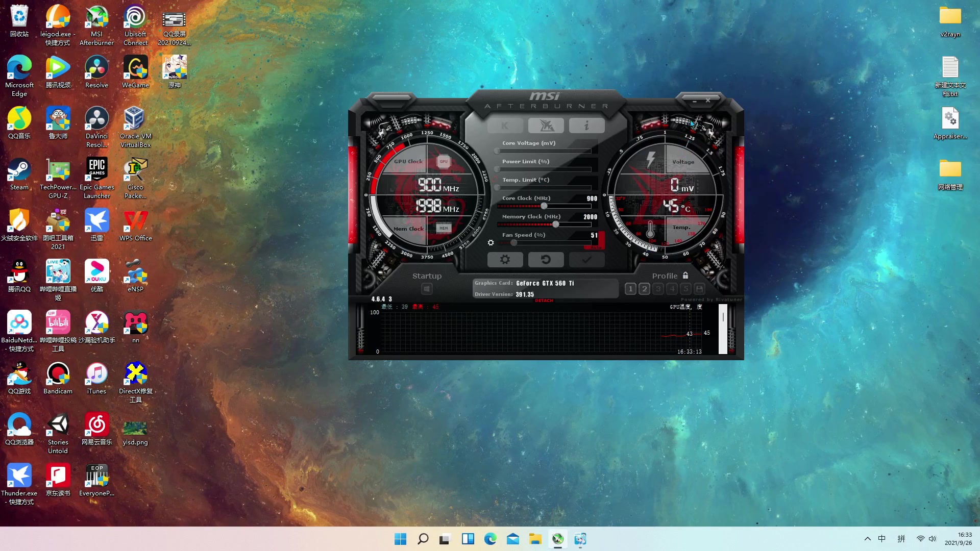Click the Core Clock value 900
The width and height of the screenshot is (980, 551).
(x=592, y=198)
